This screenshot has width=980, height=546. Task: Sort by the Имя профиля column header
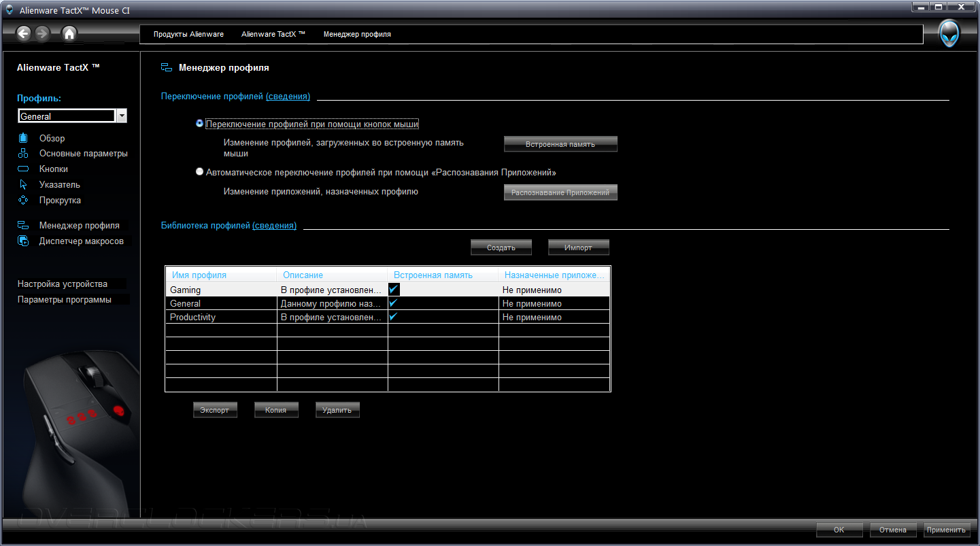click(222, 275)
